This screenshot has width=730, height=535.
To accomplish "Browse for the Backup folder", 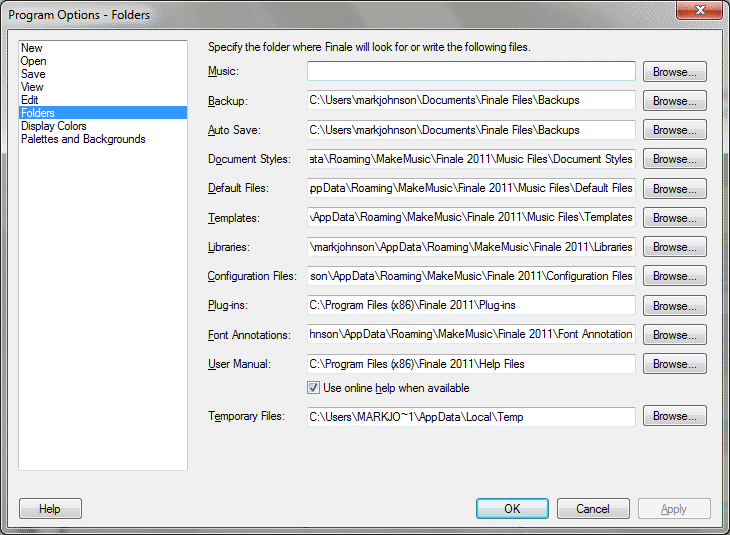I will coord(675,101).
